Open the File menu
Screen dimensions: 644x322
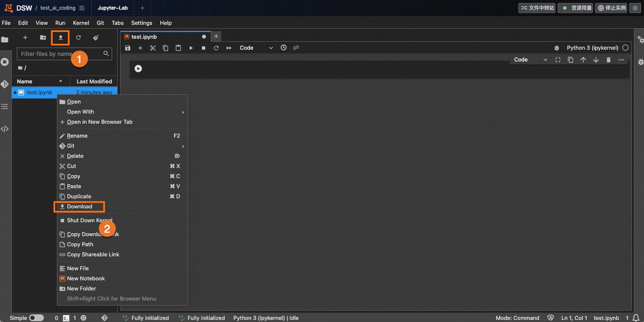pyautogui.click(x=6, y=23)
